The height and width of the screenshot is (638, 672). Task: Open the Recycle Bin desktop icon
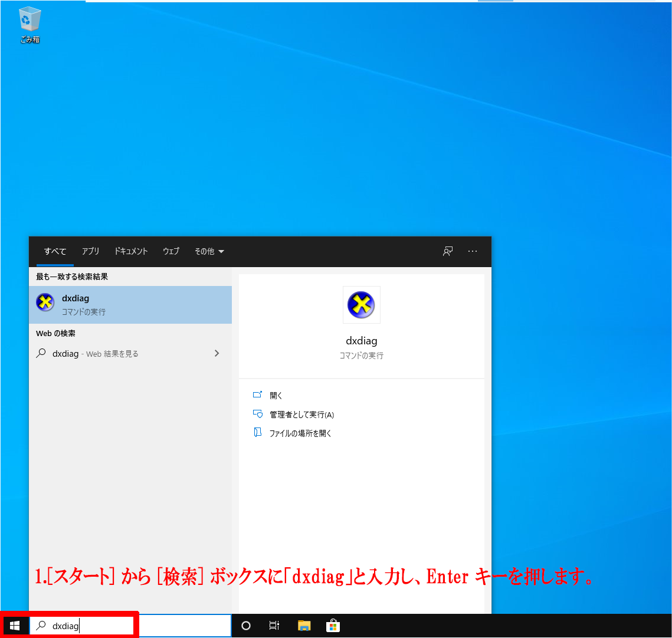pyautogui.click(x=29, y=25)
